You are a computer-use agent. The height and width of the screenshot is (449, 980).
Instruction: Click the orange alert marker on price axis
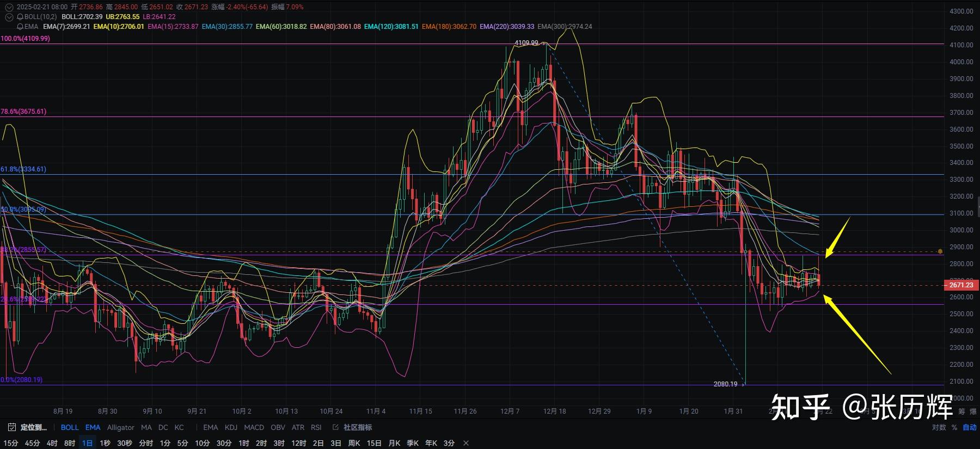point(940,251)
